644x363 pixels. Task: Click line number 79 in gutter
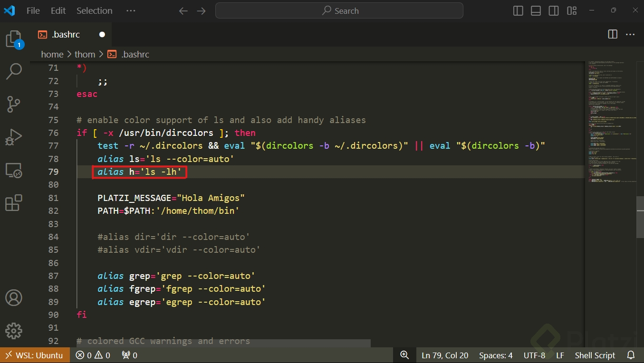[53, 172]
